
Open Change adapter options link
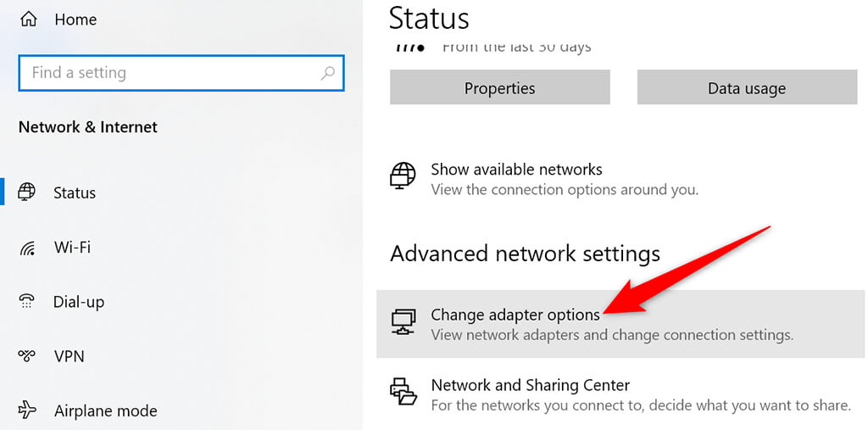pos(515,315)
